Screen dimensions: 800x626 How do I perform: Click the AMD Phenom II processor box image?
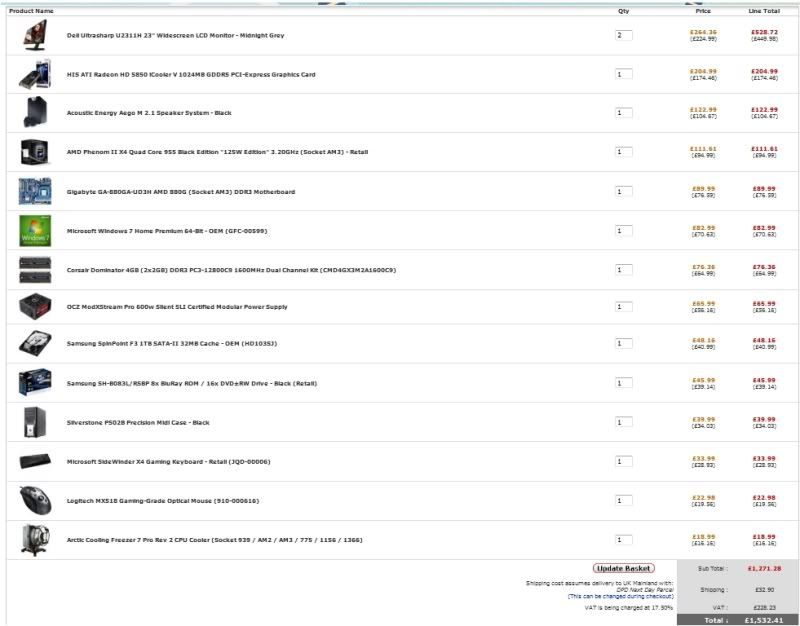(x=35, y=152)
